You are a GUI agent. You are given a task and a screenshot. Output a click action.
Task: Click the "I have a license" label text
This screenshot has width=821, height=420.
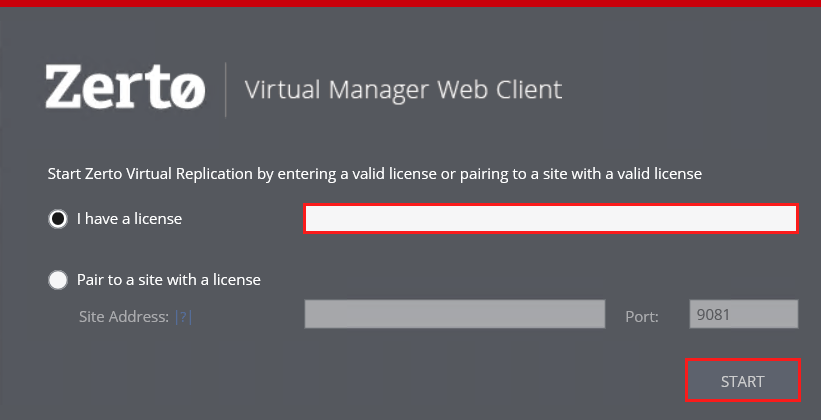(x=129, y=218)
